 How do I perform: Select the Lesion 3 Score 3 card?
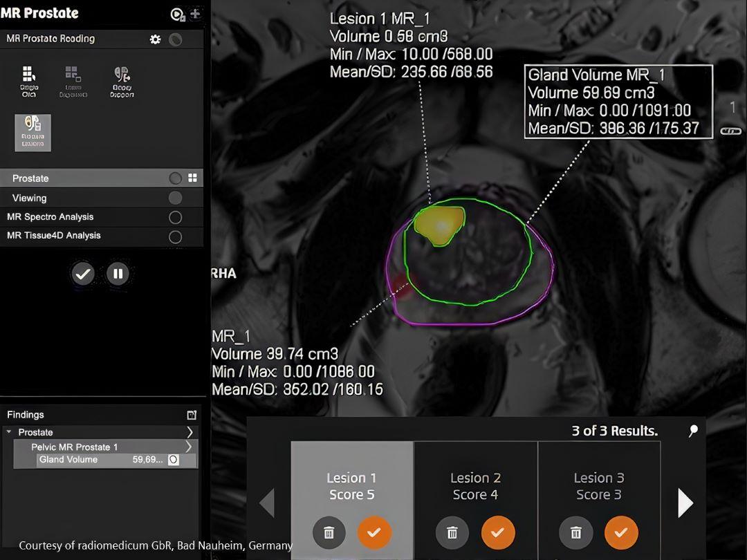click(599, 484)
